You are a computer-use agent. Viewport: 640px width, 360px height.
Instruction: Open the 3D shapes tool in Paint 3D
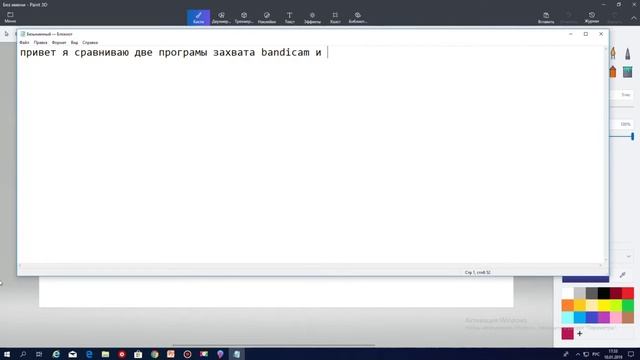coord(244,18)
